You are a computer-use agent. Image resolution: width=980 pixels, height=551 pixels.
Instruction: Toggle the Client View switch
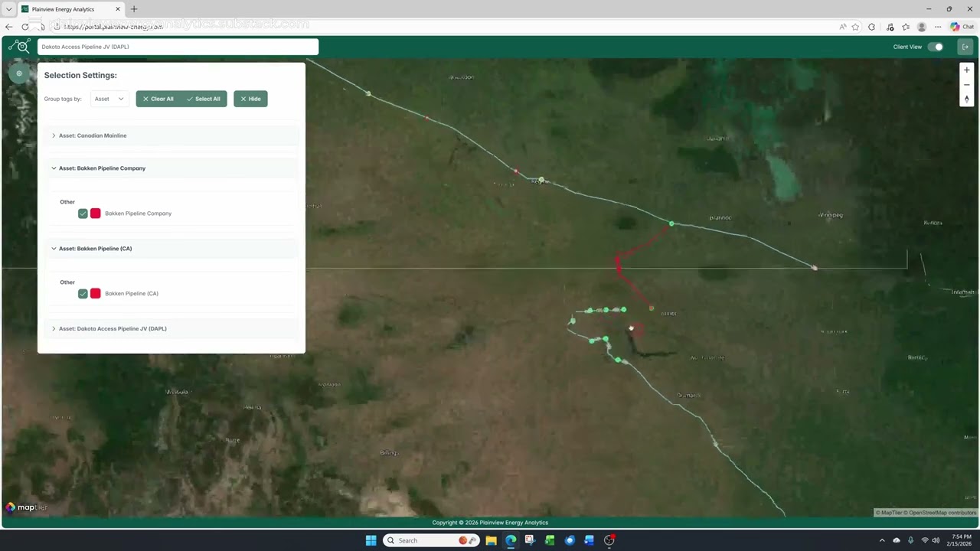pos(936,47)
